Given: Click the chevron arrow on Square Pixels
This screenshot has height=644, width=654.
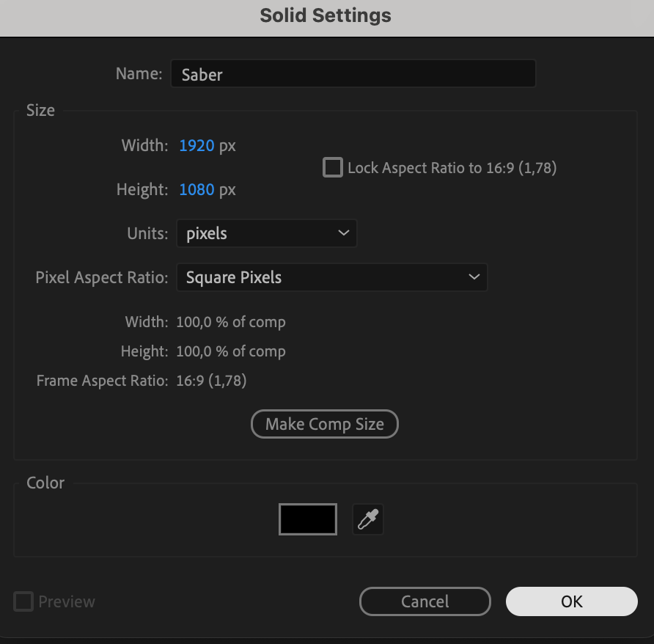Looking at the screenshot, I should pyautogui.click(x=474, y=277).
